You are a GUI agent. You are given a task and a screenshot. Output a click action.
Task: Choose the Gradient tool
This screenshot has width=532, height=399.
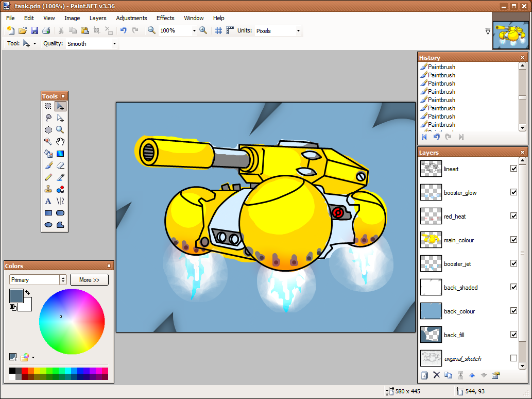coord(60,153)
